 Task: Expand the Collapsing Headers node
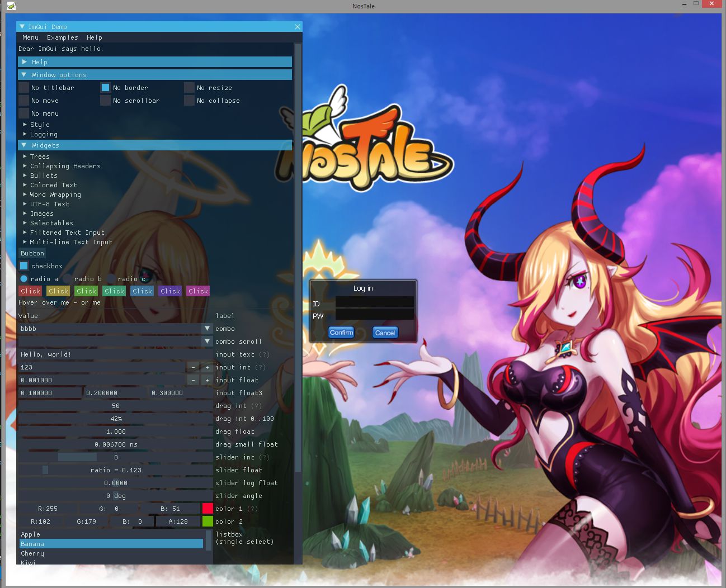[61, 166]
